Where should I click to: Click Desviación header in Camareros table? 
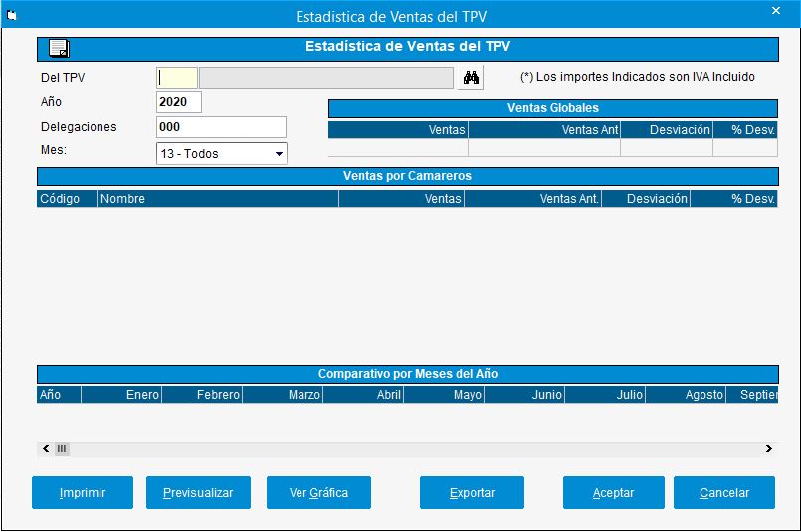tap(646, 199)
